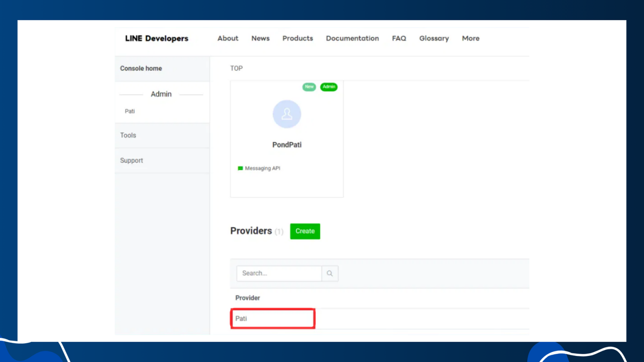Click the Admin heading in the sidebar
Image resolution: width=644 pixels, height=362 pixels.
coord(161,94)
